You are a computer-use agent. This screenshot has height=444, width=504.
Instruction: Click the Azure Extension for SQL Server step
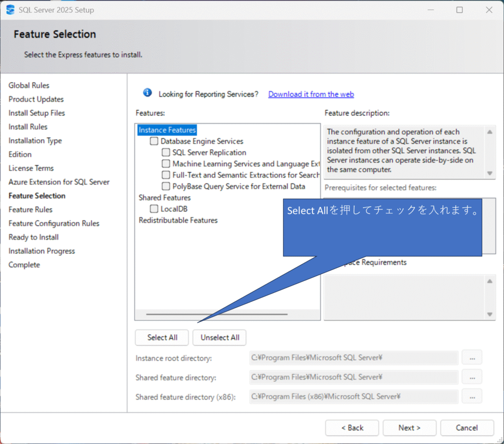(x=59, y=182)
